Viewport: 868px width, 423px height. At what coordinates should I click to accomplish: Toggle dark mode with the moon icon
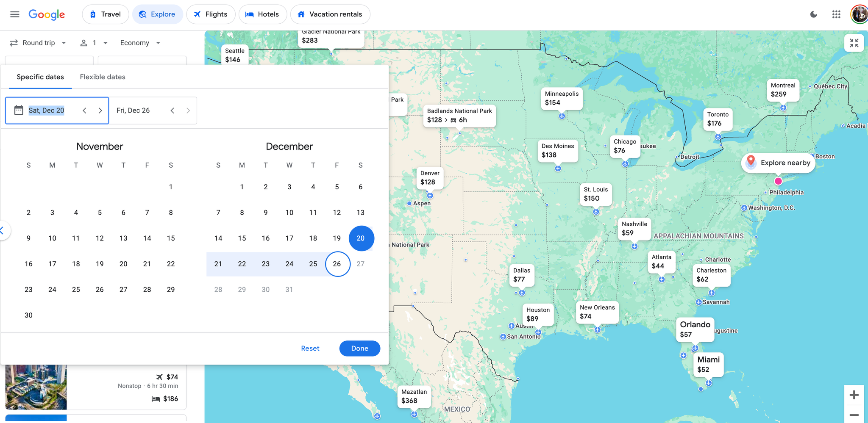click(814, 14)
